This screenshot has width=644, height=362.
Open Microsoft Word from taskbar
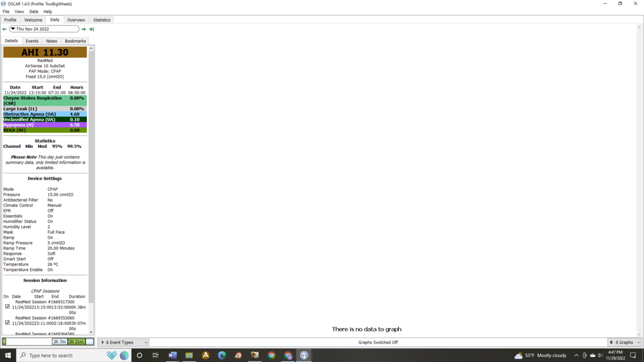[172, 355]
